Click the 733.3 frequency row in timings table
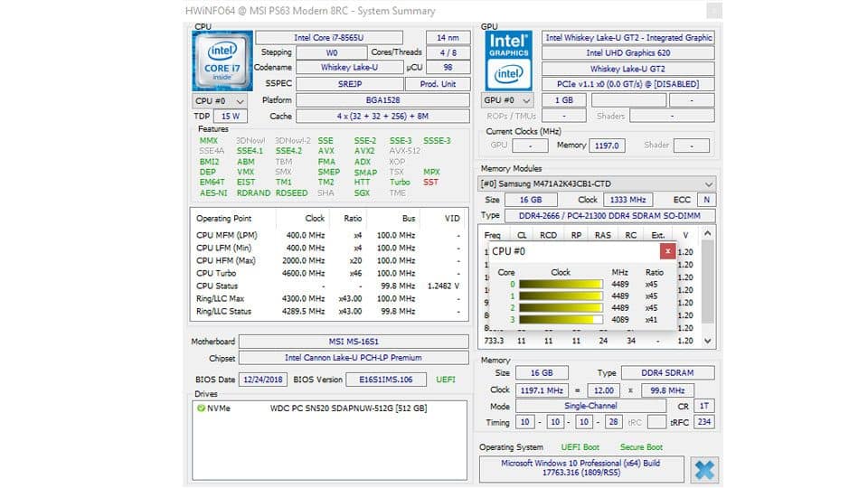 [x=589, y=341]
